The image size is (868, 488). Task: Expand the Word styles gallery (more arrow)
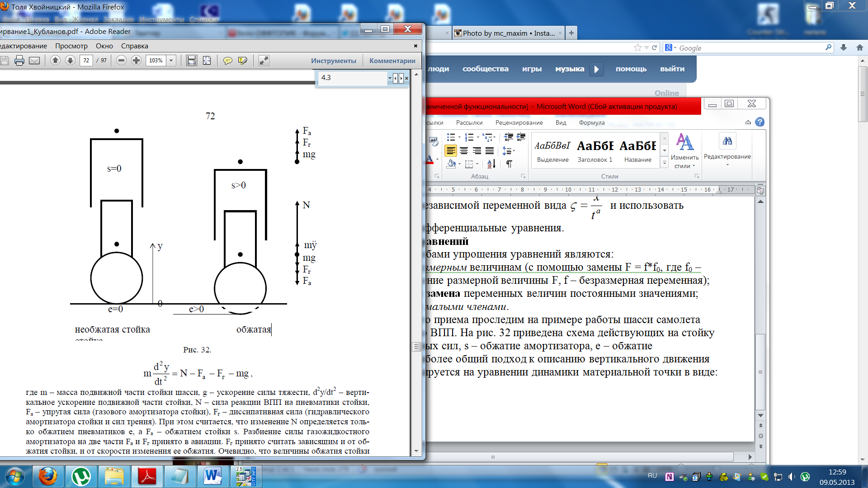[x=665, y=163]
